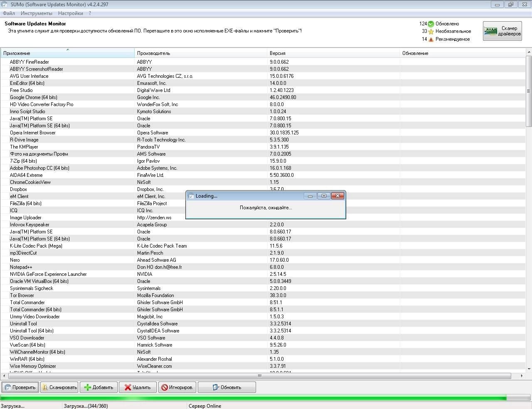
Task: Click the Обновить button
Action: click(227, 387)
